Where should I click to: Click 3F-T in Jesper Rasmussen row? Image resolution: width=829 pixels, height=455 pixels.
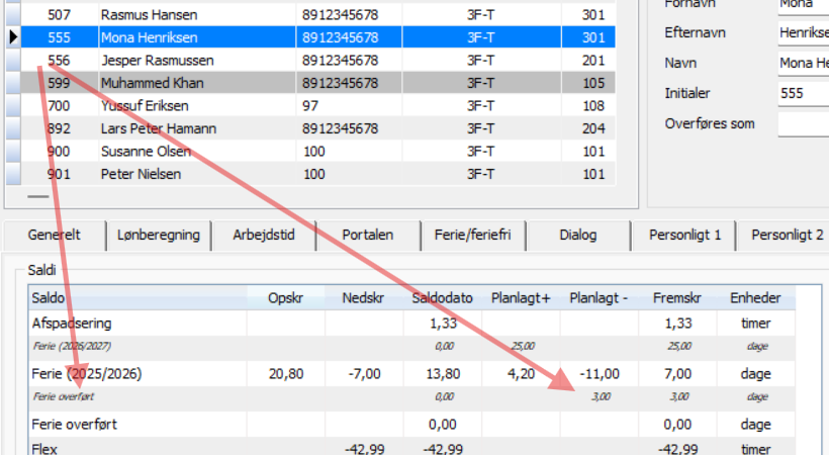(481, 60)
